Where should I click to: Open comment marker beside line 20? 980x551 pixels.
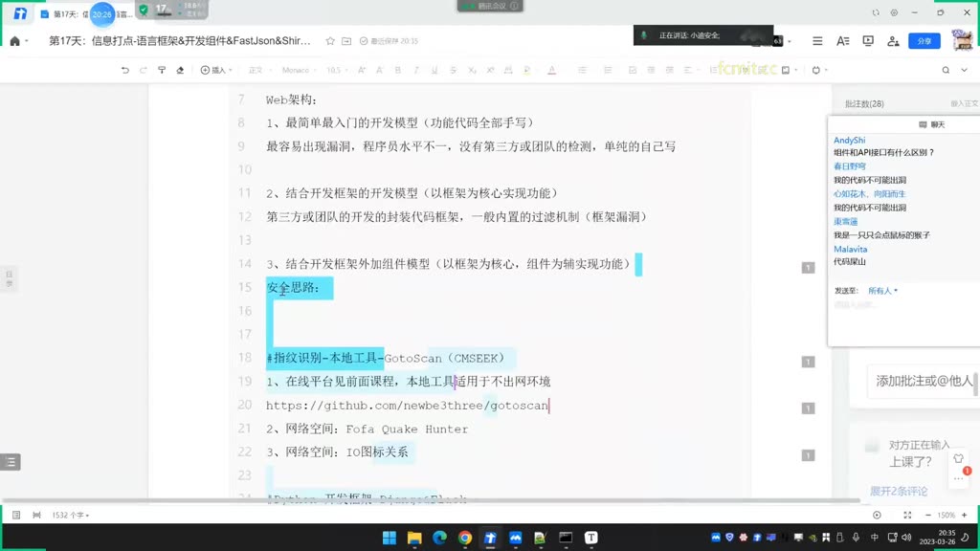[x=808, y=408]
